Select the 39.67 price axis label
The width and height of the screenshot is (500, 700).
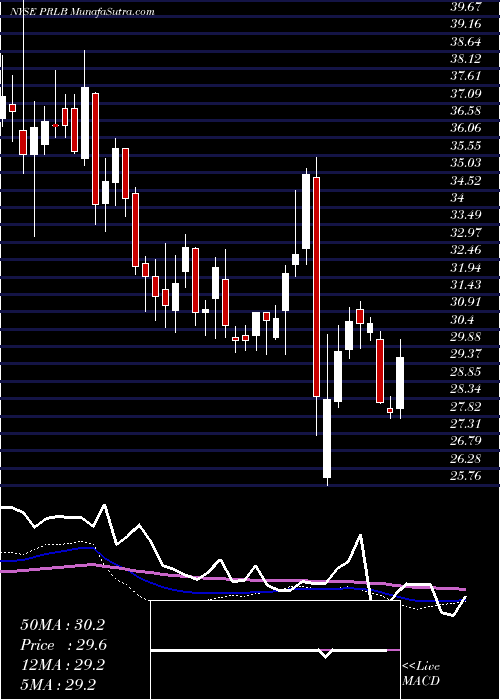coord(466,7)
